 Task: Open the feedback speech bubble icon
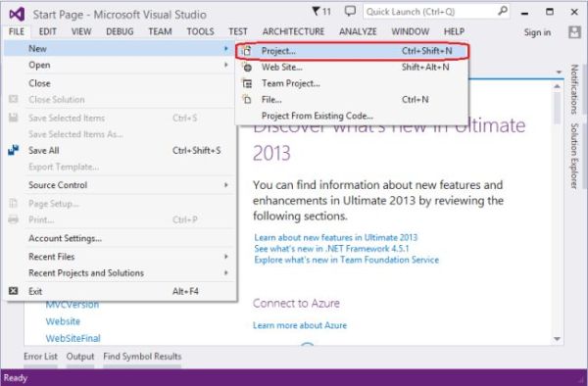(x=350, y=11)
